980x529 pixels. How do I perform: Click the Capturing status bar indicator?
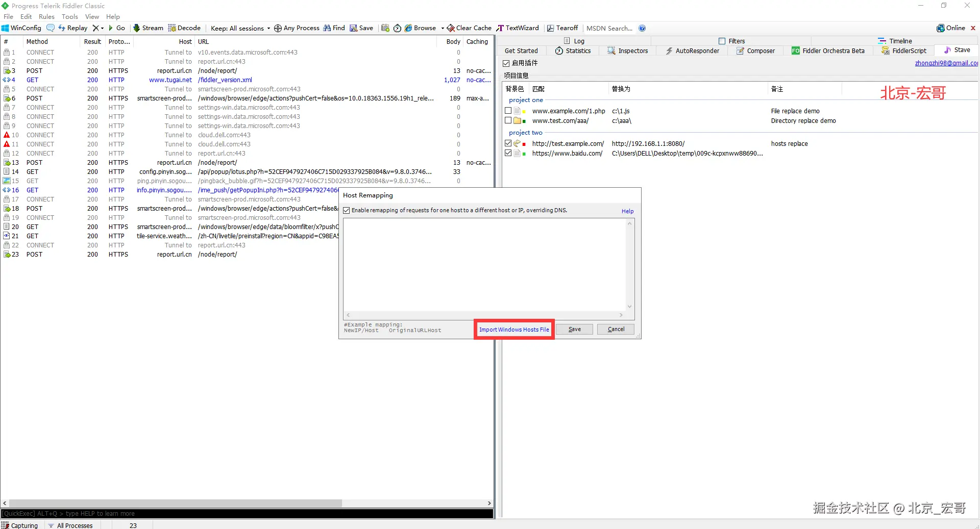[20, 525]
